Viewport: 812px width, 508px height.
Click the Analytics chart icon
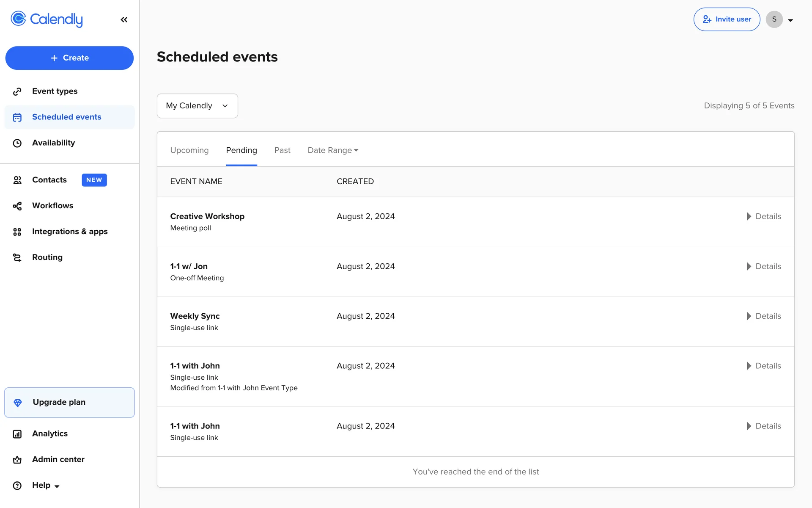[x=17, y=434]
